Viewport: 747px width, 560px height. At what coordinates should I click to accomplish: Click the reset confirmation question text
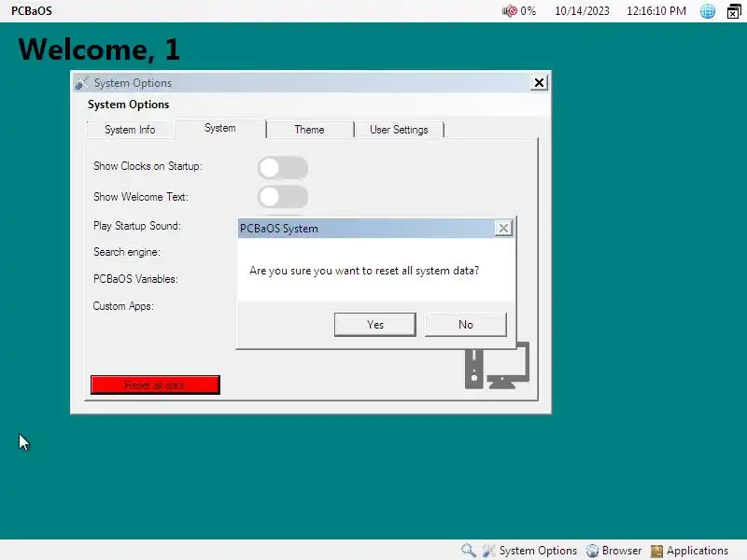[x=364, y=271]
